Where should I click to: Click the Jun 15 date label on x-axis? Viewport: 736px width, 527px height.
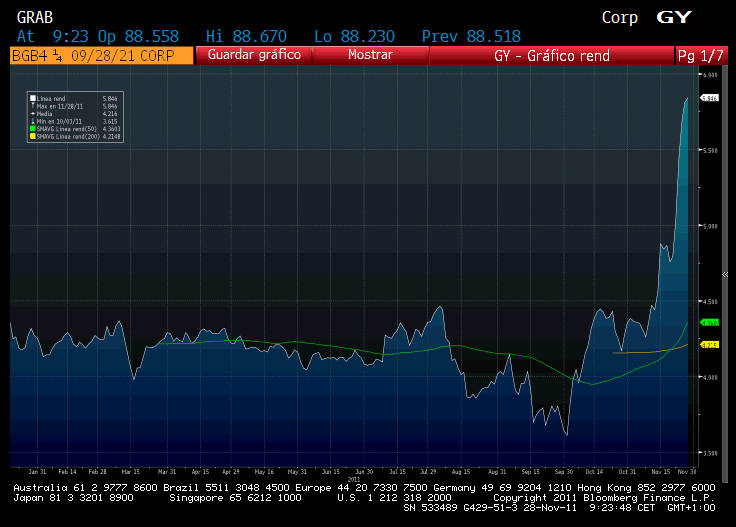coord(330,472)
